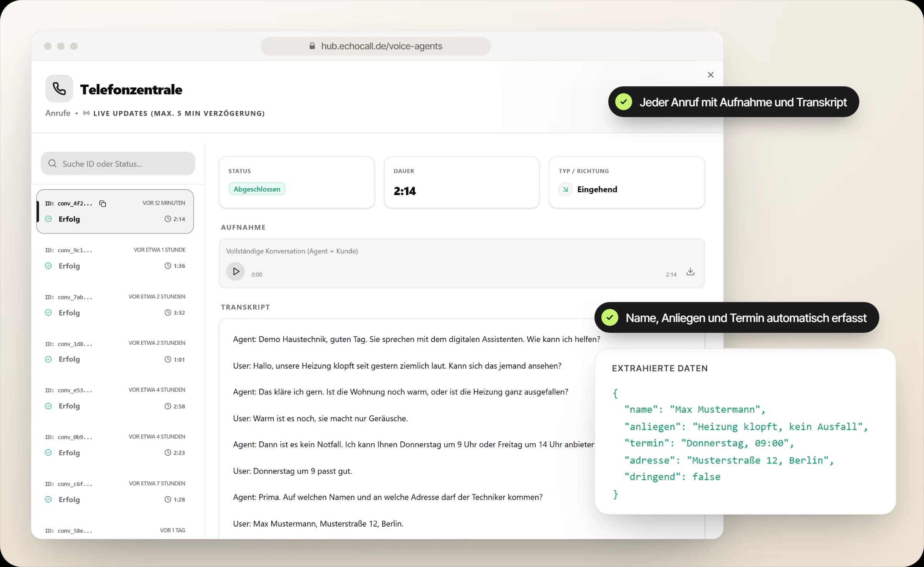924x567 pixels.
Task: Open the conv_e53 call entry
Action: click(115, 398)
